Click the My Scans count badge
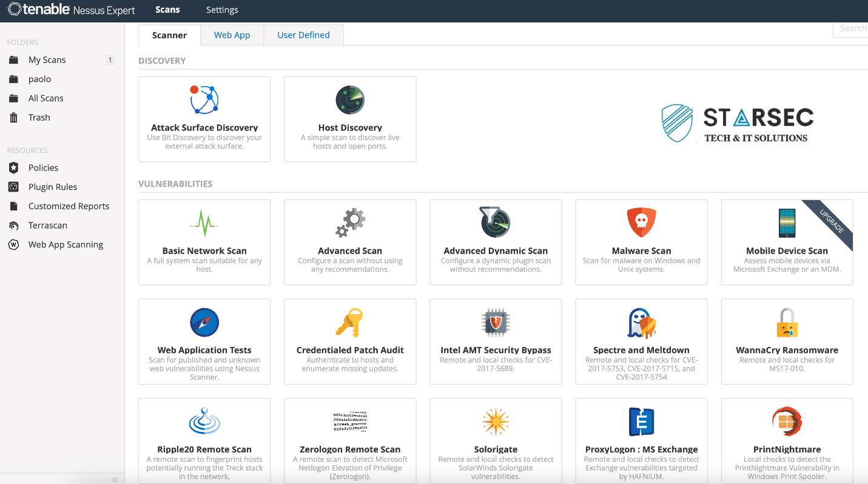The height and width of the screenshot is (484, 868). [110, 60]
